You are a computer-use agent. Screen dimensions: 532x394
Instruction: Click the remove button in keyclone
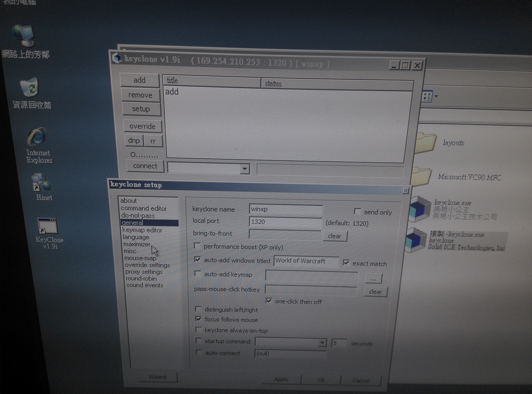141,95
